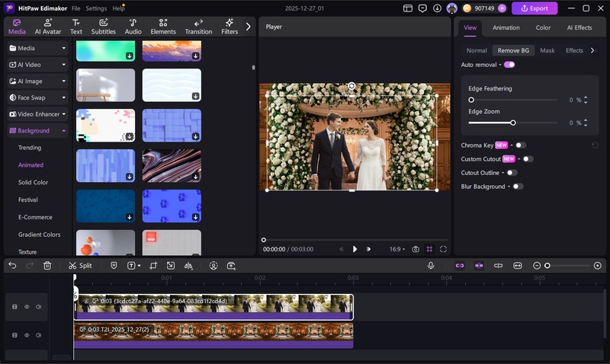Expand the AI Video dropdown
Viewport: 610px width, 364px height.
[37, 65]
